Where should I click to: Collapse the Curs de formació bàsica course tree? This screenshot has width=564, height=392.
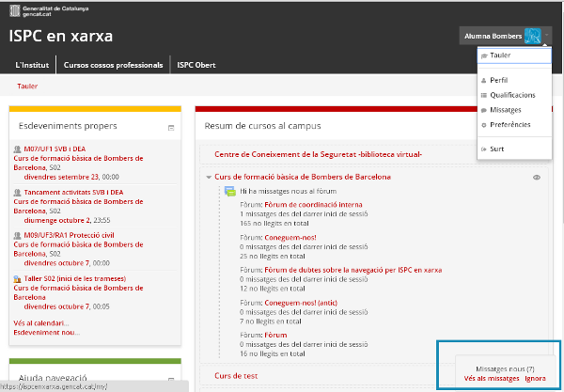click(x=208, y=177)
